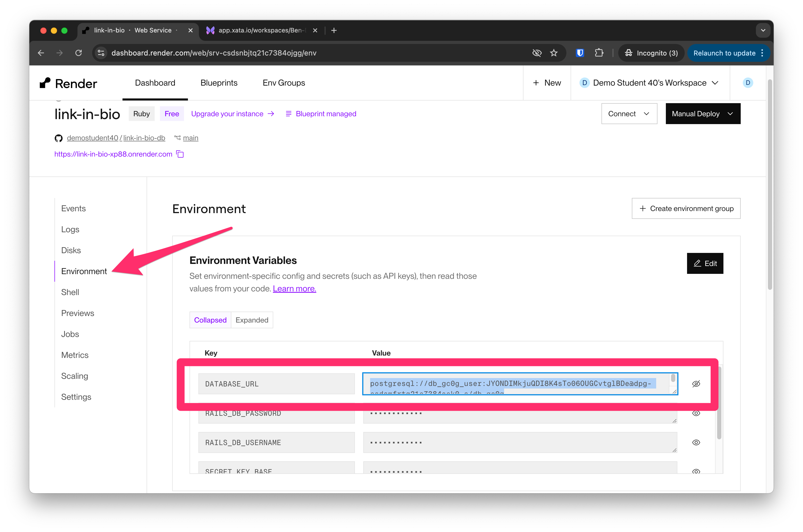Close the link-in-bio Web Service tab
803x532 pixels.
click(191, 31)
